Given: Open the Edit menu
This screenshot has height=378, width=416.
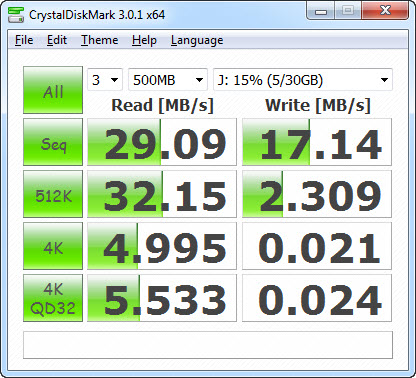Looking at the screenshot, I should pyautogui.click(x=57, y=40).
